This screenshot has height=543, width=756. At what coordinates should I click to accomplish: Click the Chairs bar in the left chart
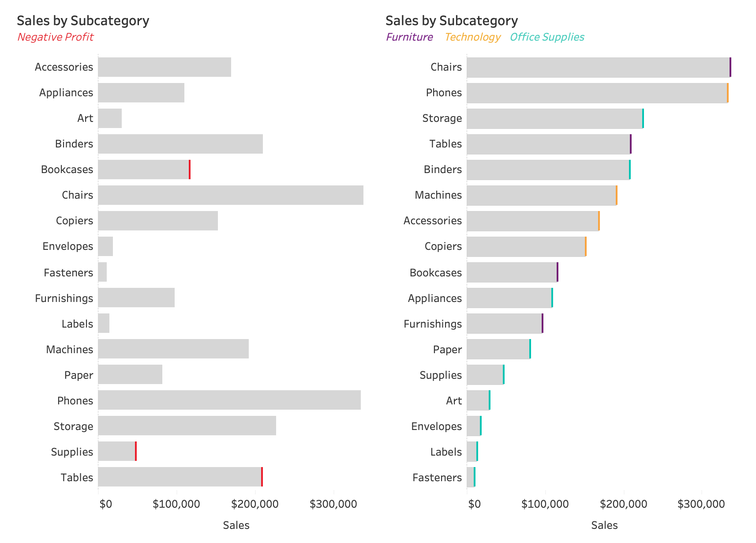(231, 195)
